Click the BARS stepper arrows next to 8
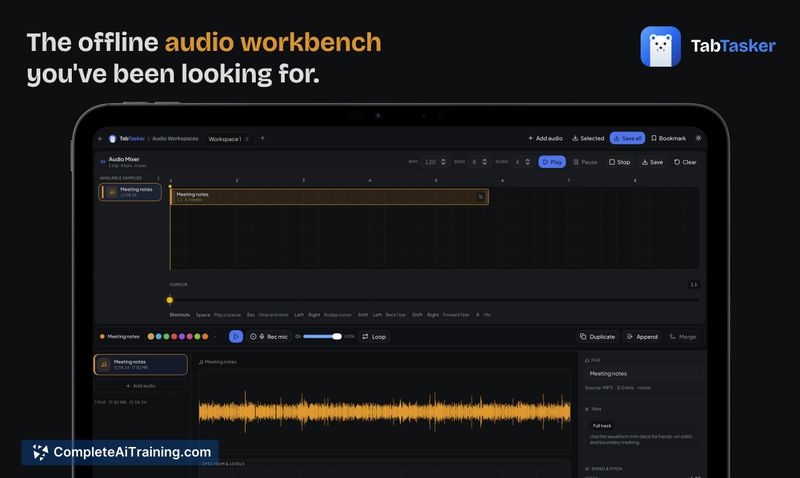The width and height of the screenshot is (800, 478). 484,162
